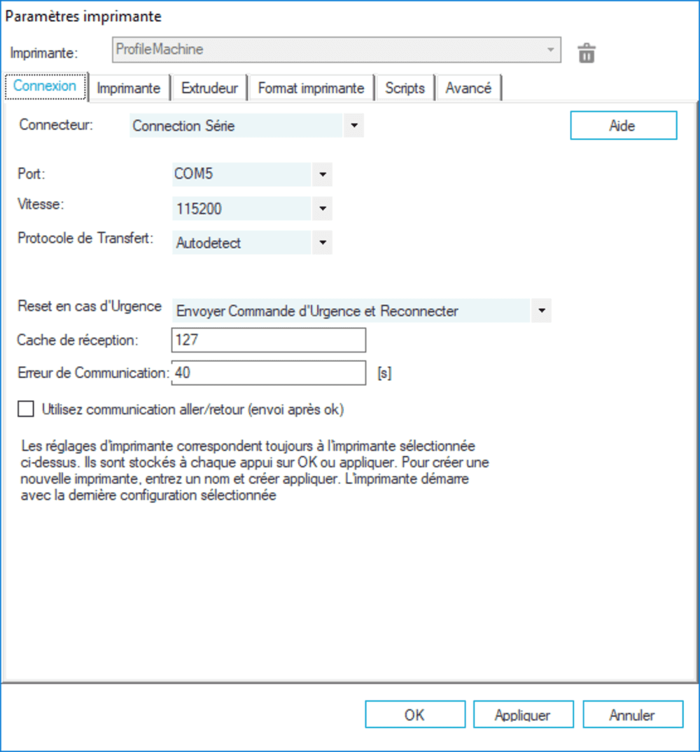Screen dimensions: 700x752
Task: Open the Avancé tab
Action: pos(468,88)
